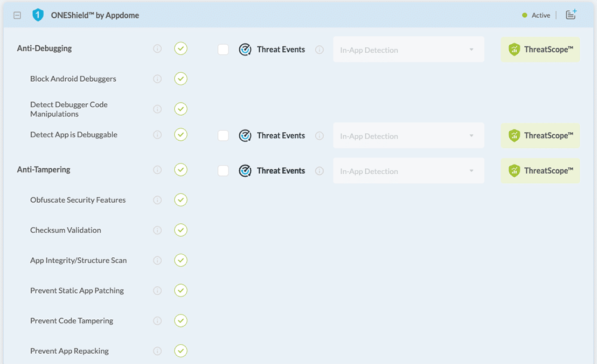Click the info icon next to Anti-Debugging
597x364 pixels.
158,49
